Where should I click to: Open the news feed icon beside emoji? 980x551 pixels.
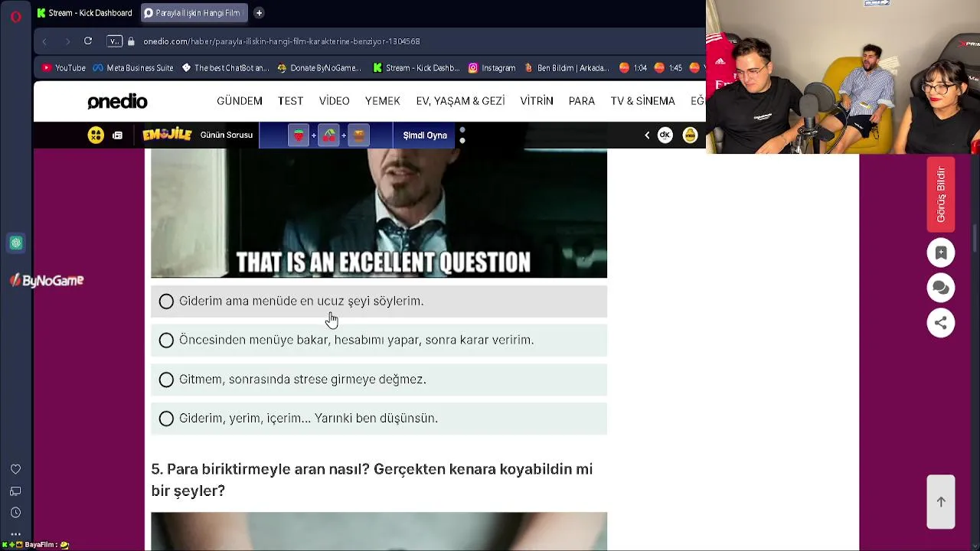click(x=117, y=135)
